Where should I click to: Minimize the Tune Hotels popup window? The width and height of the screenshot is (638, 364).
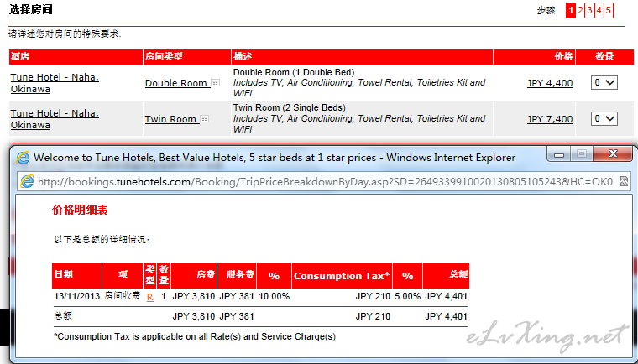pyautogui.click(x=559, y=154)
